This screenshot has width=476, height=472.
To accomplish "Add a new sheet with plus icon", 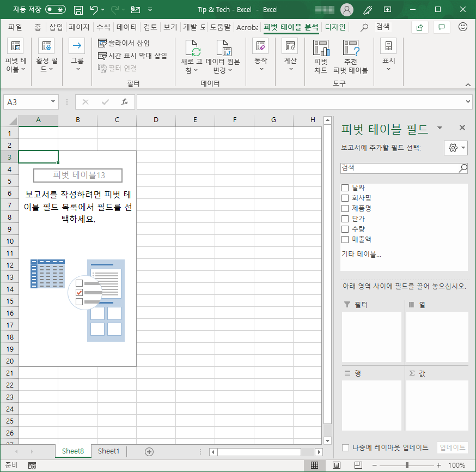I will (x=149, y=452).
